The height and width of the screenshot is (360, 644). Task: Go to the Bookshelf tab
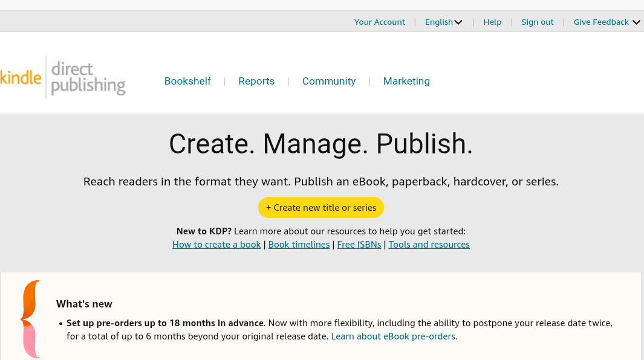pyautogui.click(x=187, y=82)
